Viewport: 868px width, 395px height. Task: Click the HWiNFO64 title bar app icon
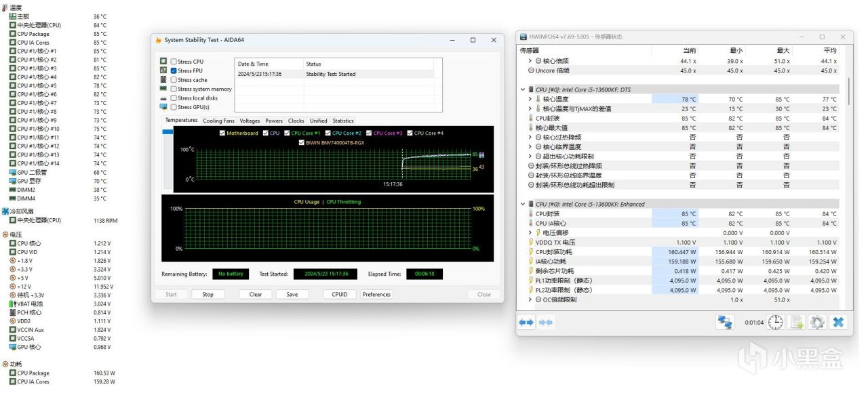(x=523, y=37)
